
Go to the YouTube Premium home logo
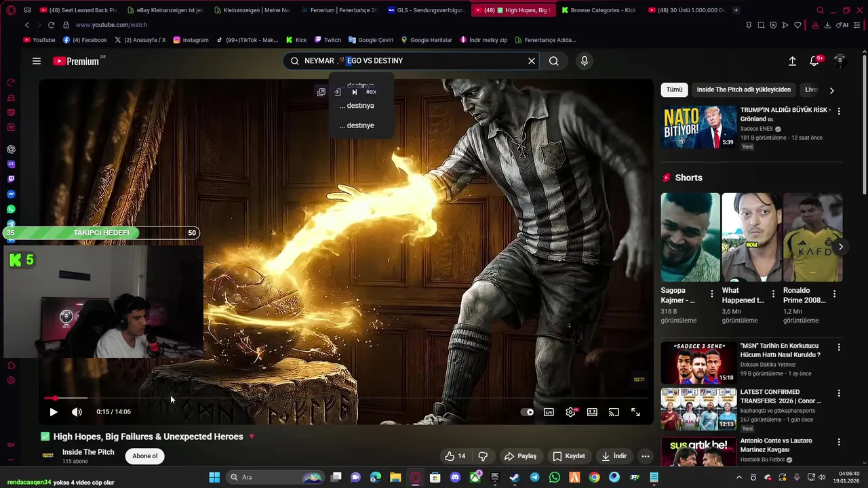tap(76, 61)
